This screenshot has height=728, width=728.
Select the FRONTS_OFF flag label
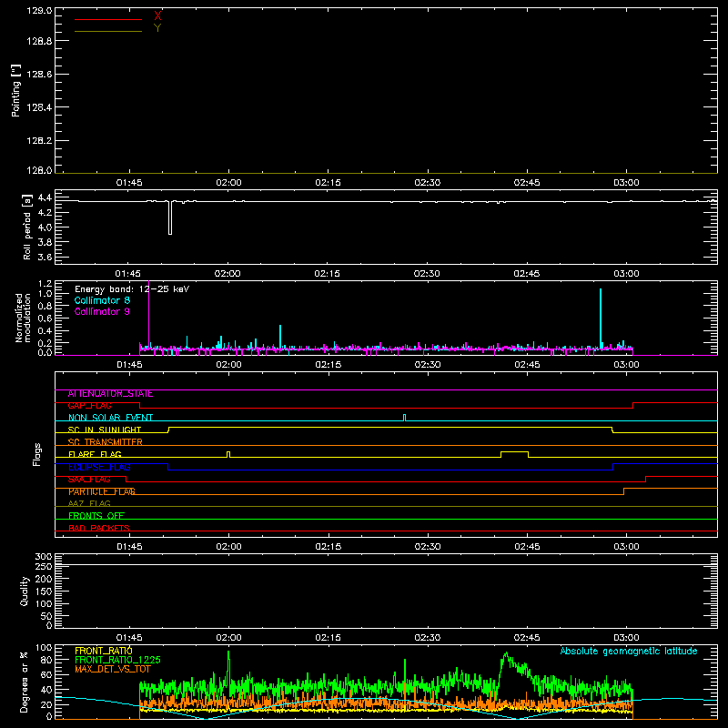[96, 516]
